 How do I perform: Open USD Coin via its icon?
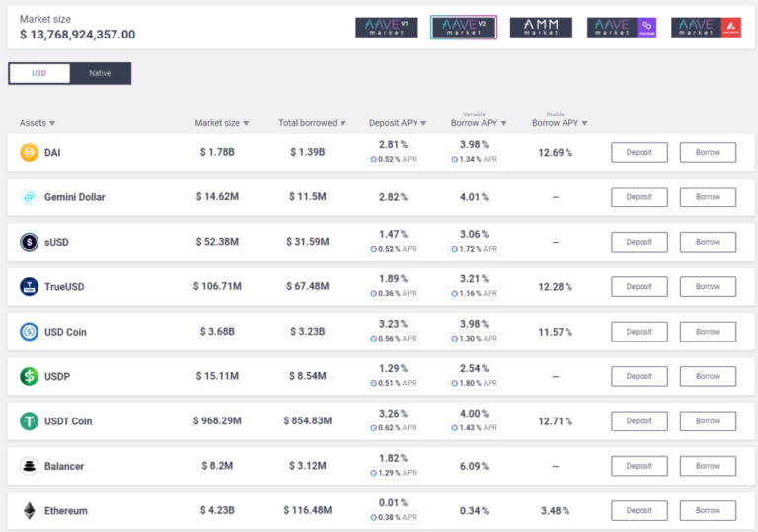30,332
